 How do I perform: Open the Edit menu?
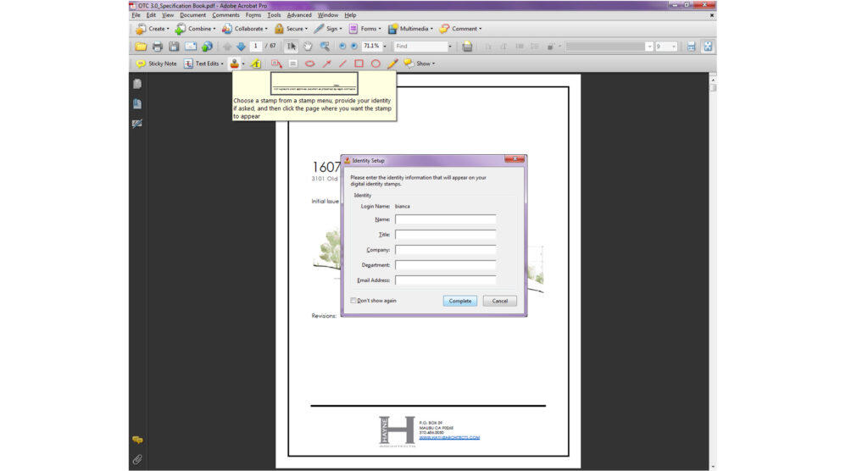[151, 15]
